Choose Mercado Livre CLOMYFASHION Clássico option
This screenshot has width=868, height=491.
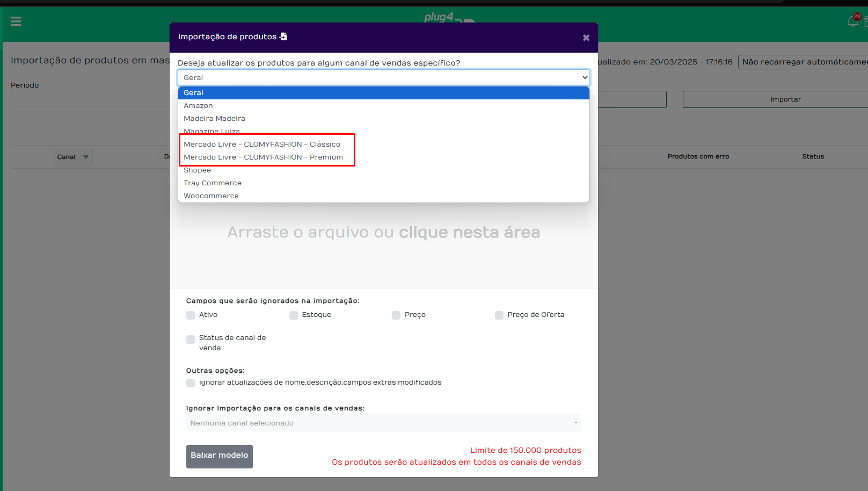click(384, 145)
